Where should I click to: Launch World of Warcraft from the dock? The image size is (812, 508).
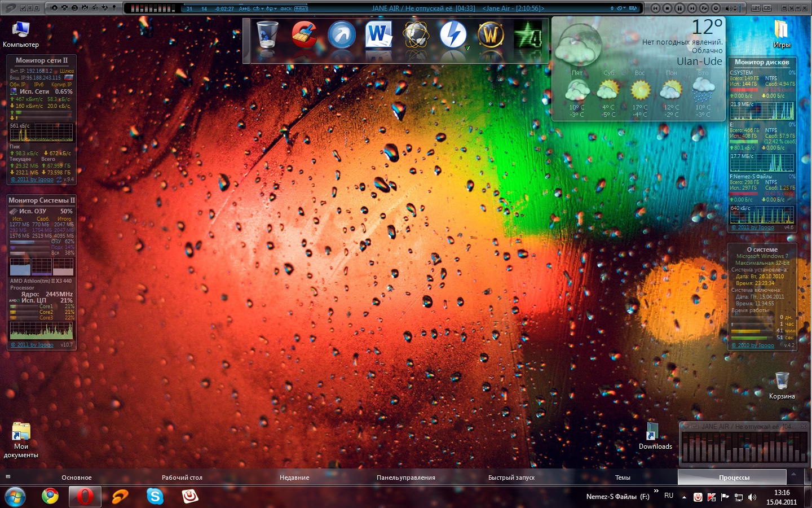click(491, 36)
